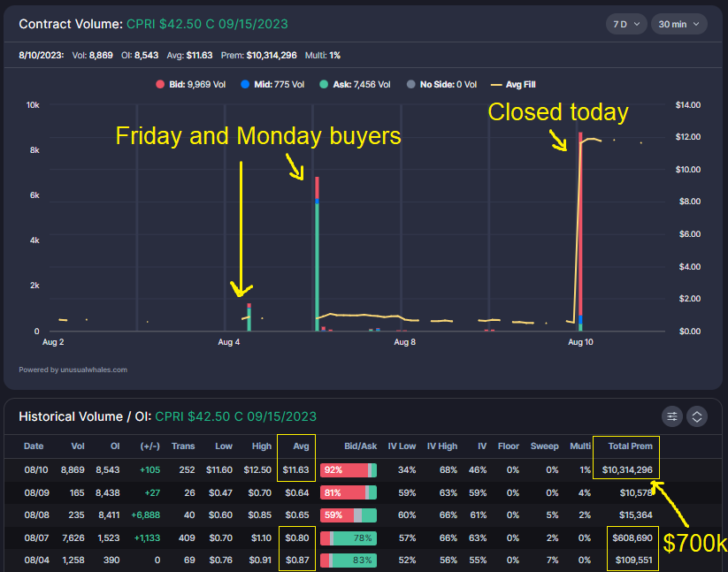Select the 08/10 date row cell
The image size is (728, 572).
point(36,470)
